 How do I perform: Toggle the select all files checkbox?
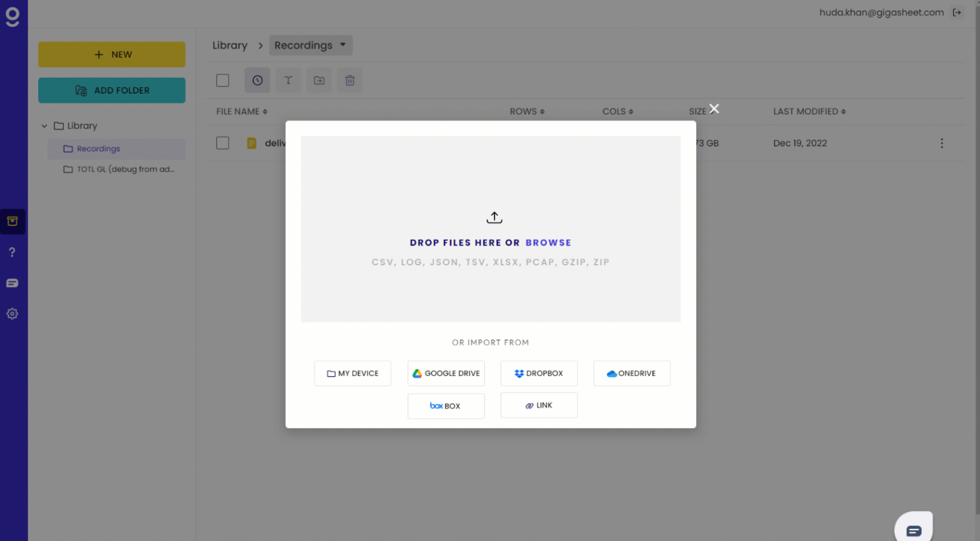click(223, 80)
